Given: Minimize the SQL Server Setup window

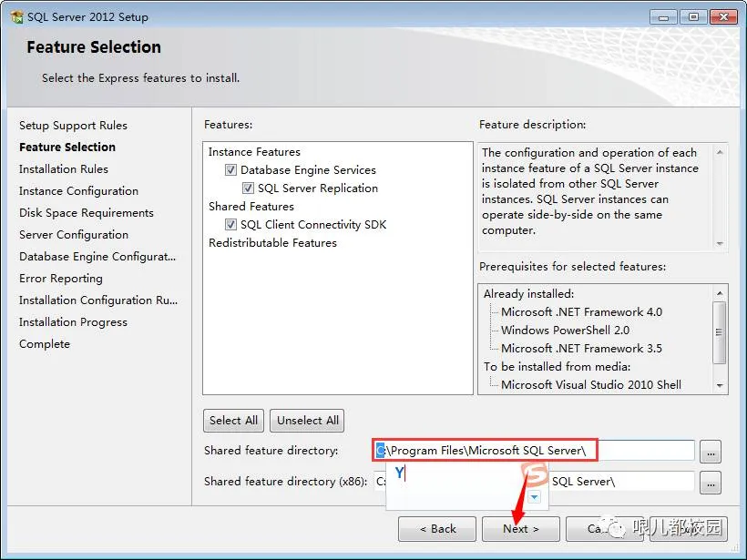Looking at the screenshot, I should tap(663, 17).
